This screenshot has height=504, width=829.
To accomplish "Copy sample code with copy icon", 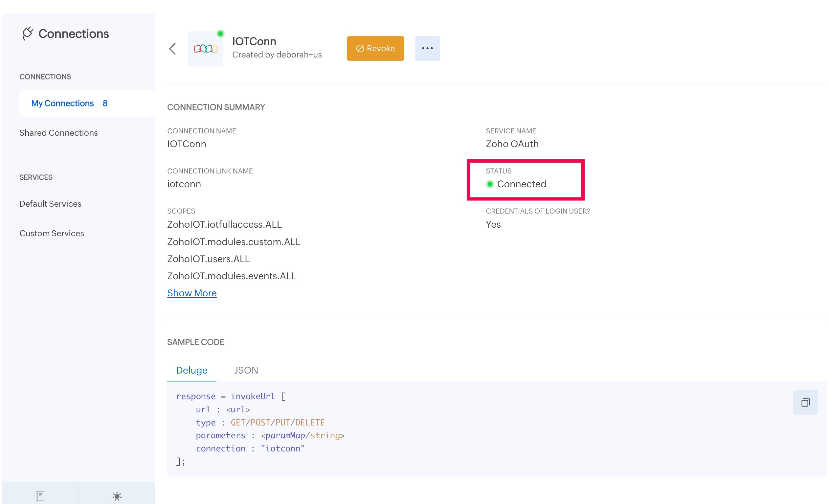I will coord(805,402).
